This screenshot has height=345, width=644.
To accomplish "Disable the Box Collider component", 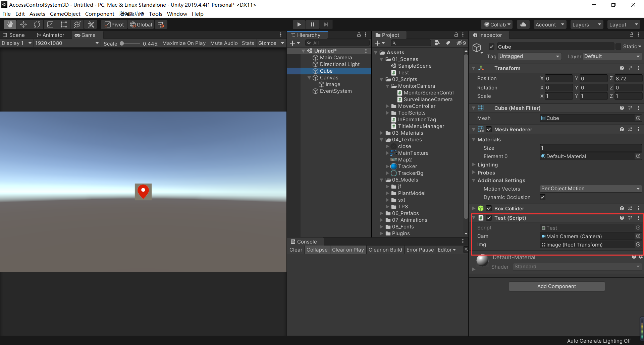I will click(x=489, y=208).
